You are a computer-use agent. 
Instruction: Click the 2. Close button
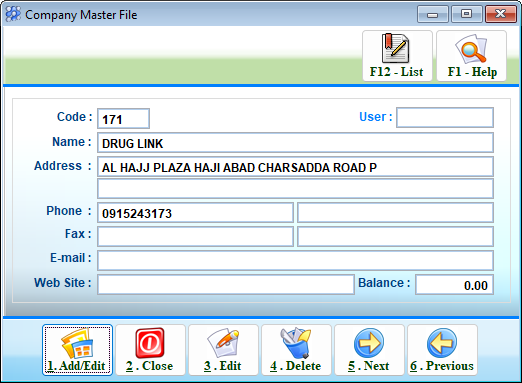point(150,350)
